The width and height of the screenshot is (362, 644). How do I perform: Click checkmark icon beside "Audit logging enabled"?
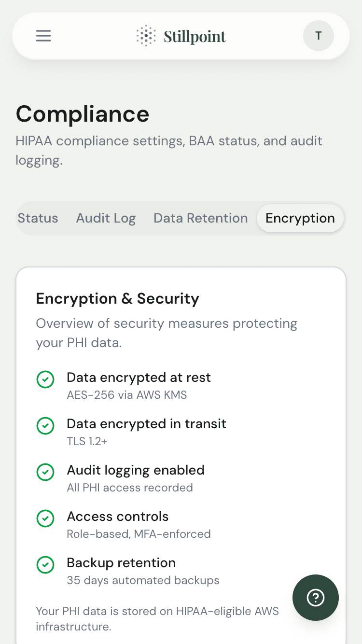tap(45, 472)
